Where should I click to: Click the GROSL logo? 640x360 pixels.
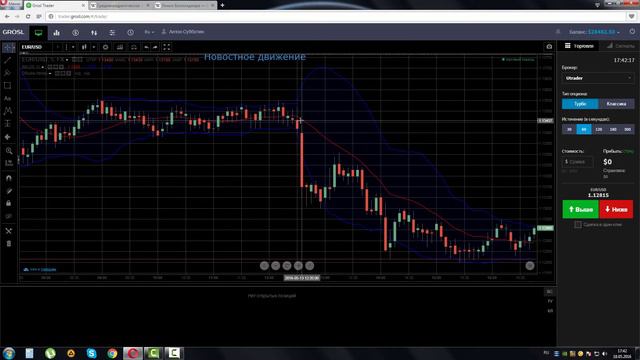click(13, 32)
